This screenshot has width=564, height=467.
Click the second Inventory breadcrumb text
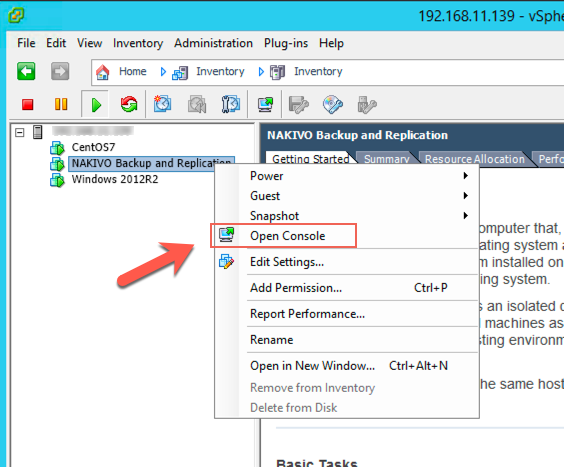318,71
